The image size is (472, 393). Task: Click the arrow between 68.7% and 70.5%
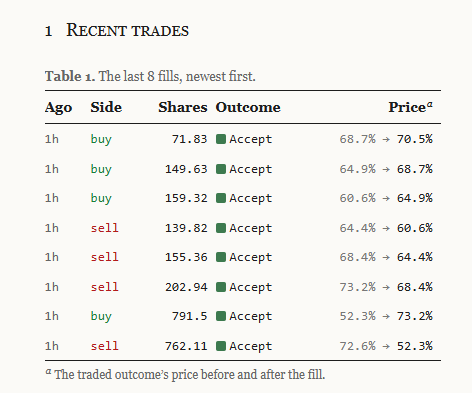pos(386,139)
